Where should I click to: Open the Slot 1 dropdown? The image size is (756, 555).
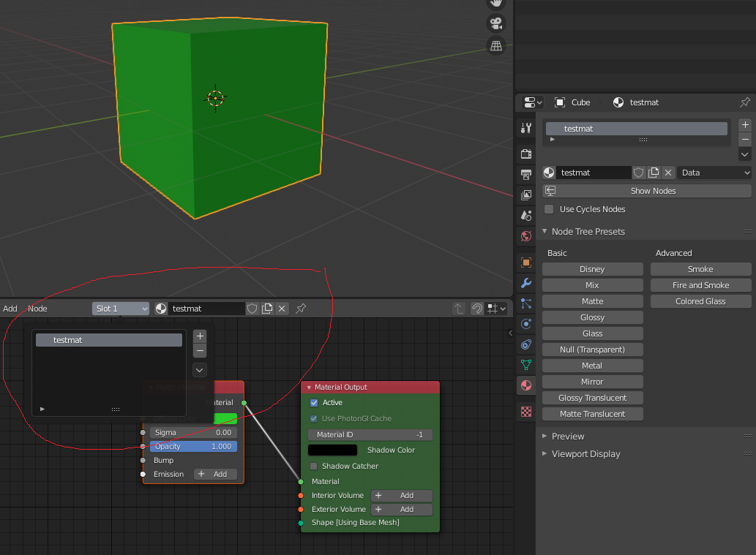pyautogui.click(x=120, y=309)
